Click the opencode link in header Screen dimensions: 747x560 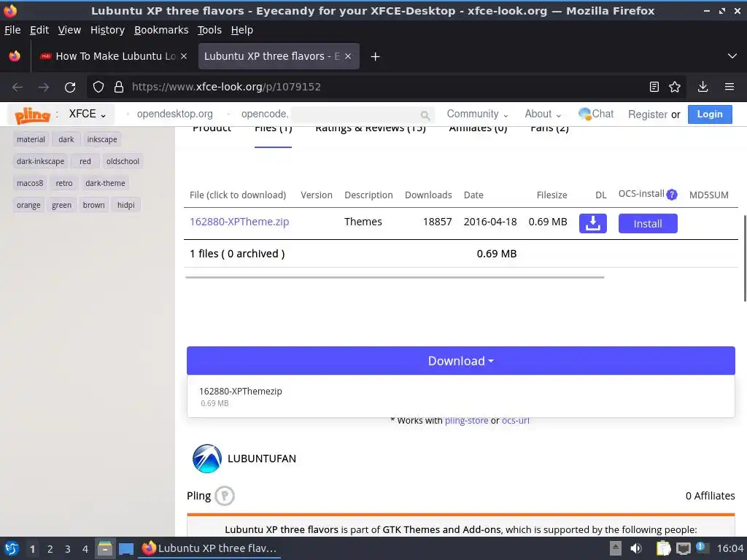pyautogui.click(x=265, y=114)
